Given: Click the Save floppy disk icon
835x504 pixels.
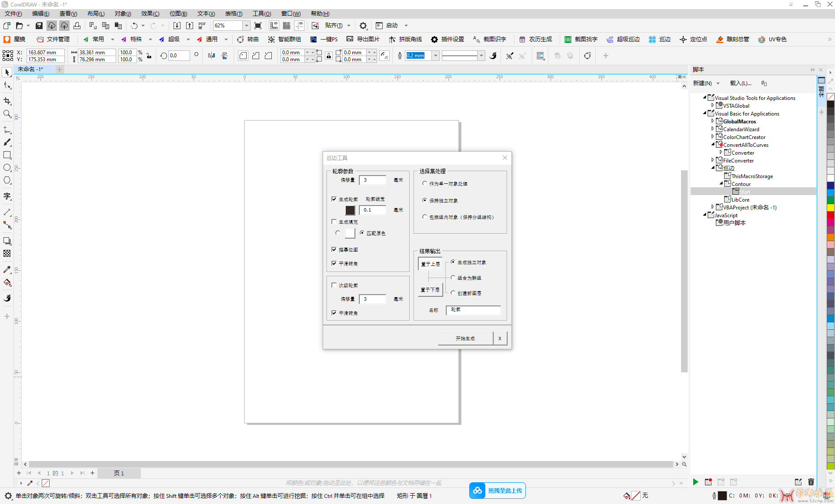Looking at the screenshot, I should click(39, 26).
